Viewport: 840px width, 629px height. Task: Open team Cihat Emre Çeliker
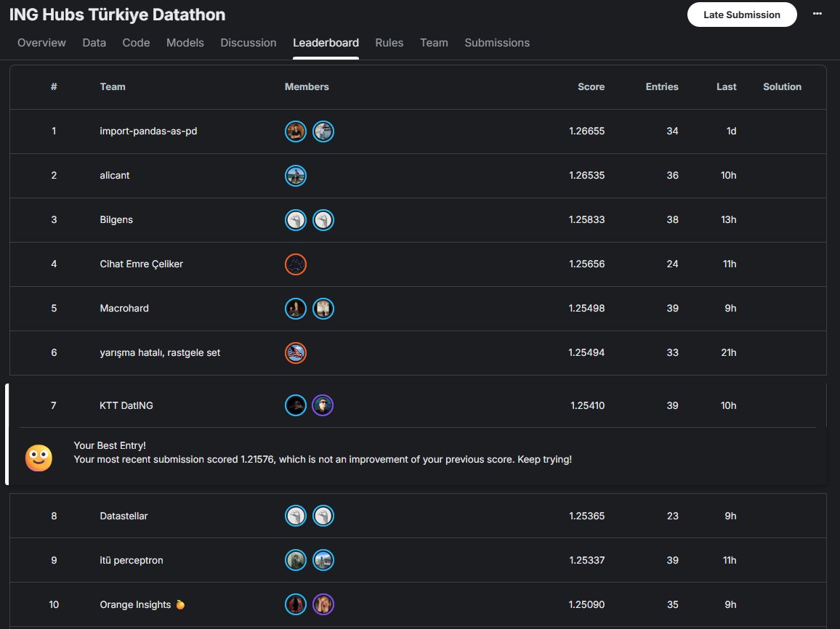(142, 264)
